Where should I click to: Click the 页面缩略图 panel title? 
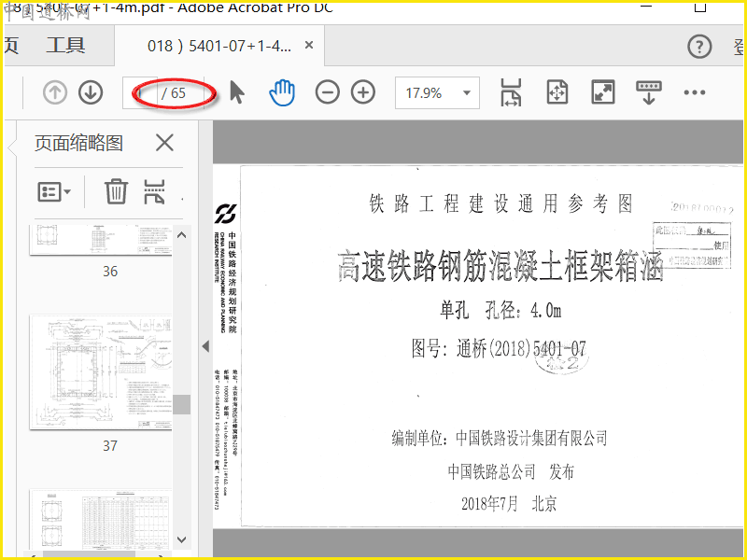(x=78, y=143)
